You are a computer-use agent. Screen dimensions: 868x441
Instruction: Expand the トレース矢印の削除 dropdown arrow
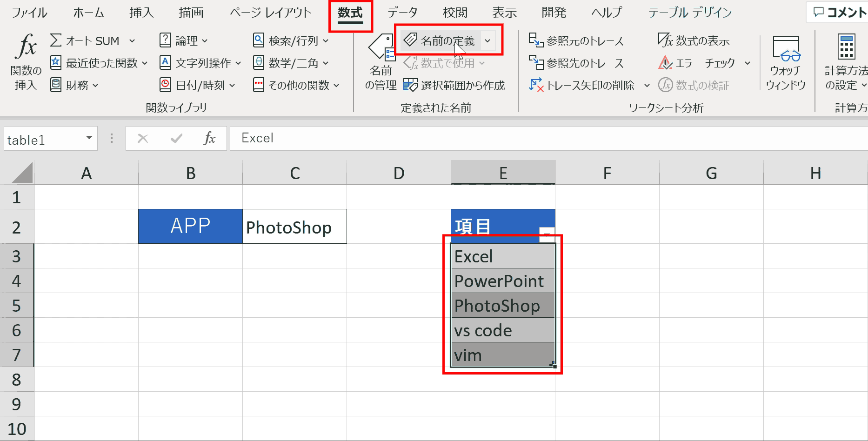(647, 86)
